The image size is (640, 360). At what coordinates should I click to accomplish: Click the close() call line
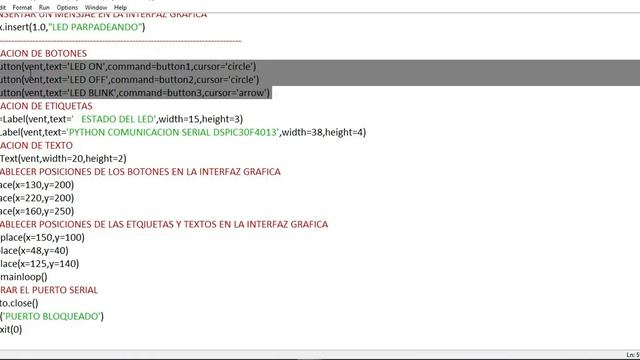click(x=19, y=303)
